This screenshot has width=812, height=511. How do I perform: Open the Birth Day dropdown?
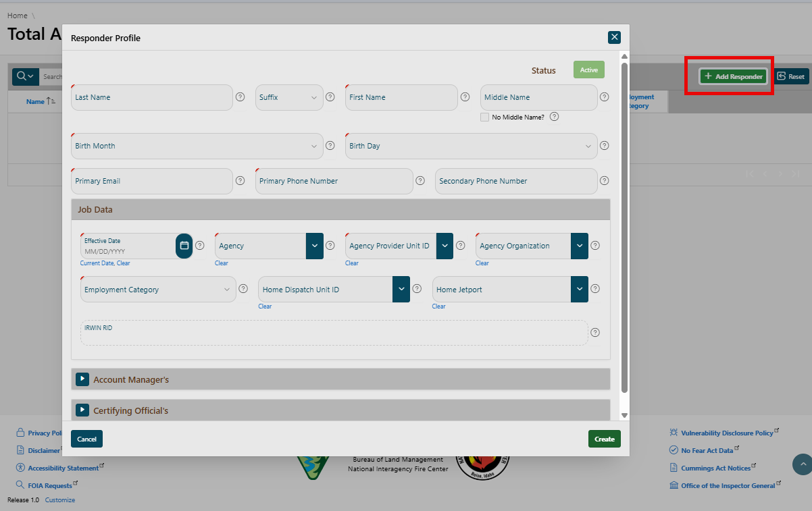coord(472,146)
